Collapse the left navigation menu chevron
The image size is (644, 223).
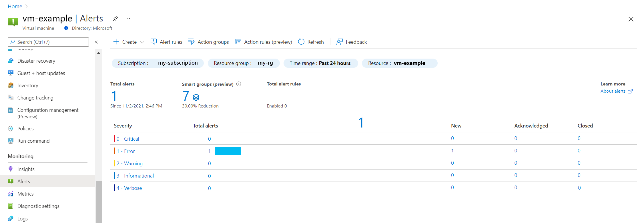(96, 42)
